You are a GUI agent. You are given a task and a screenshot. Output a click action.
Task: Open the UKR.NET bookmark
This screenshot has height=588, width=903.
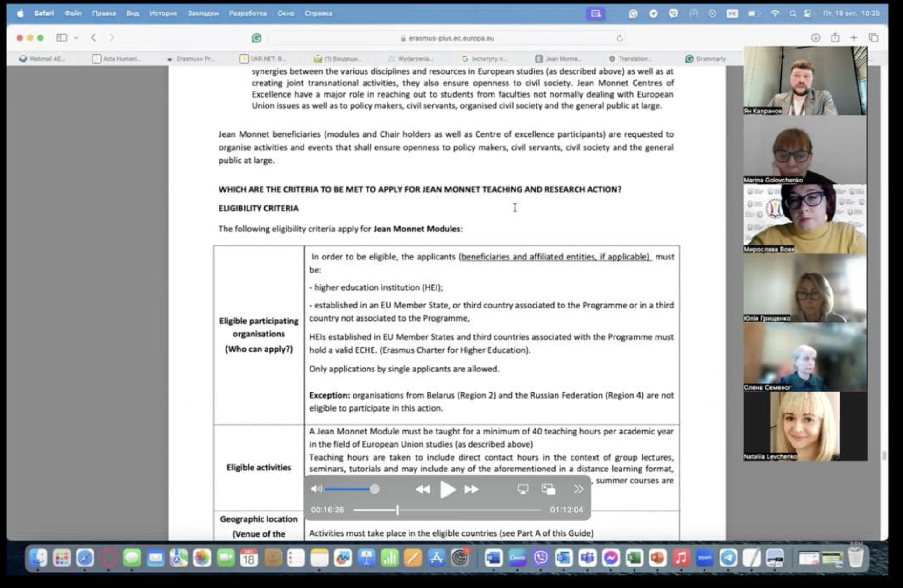(262, 59)
